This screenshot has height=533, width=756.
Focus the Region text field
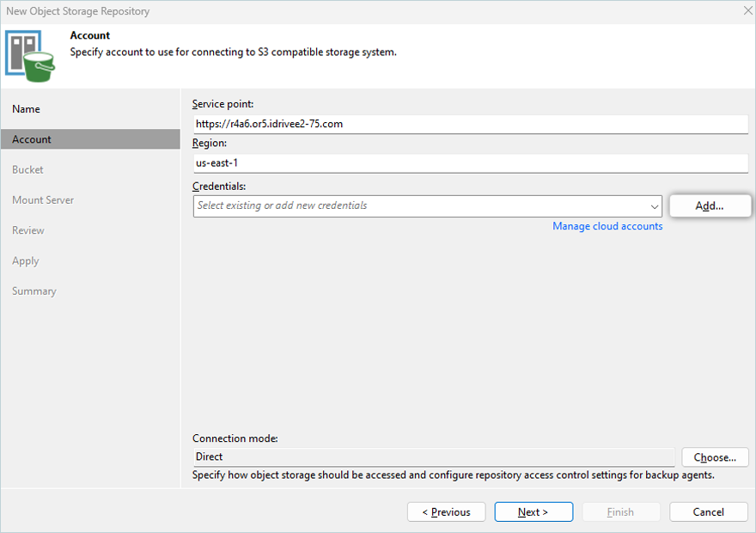[x=470, y=163]
